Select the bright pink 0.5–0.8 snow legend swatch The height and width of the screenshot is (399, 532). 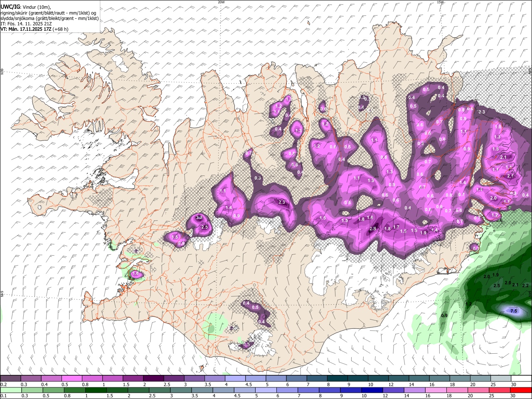pos(72,379)
